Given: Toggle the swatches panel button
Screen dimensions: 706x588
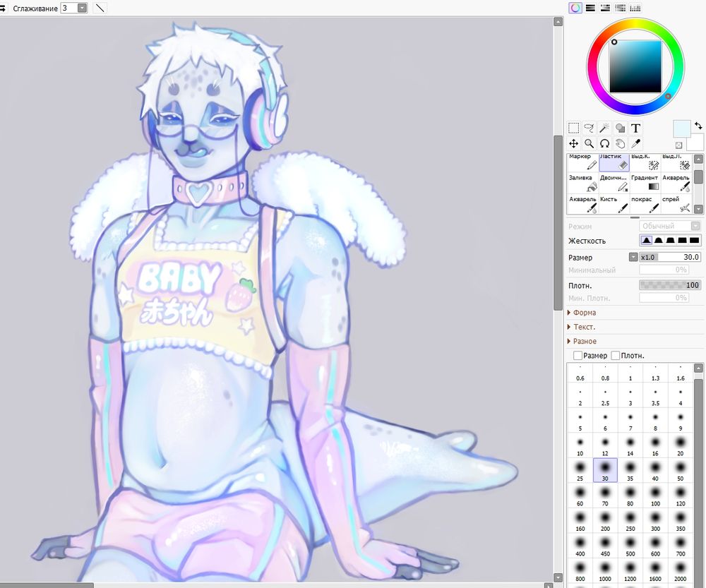Looking at the screenshot, I should (635, 8).
